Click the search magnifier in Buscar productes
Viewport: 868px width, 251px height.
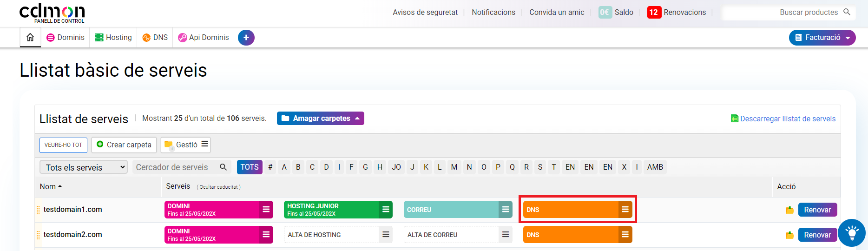(847, 12)
